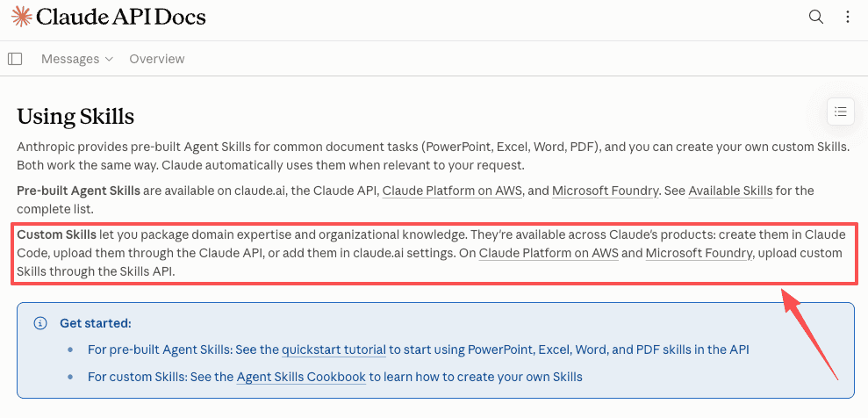Screen dimensions: 868x418
Task: Click the bold Pre-built Agent Skills text
Action: point(78,191)
